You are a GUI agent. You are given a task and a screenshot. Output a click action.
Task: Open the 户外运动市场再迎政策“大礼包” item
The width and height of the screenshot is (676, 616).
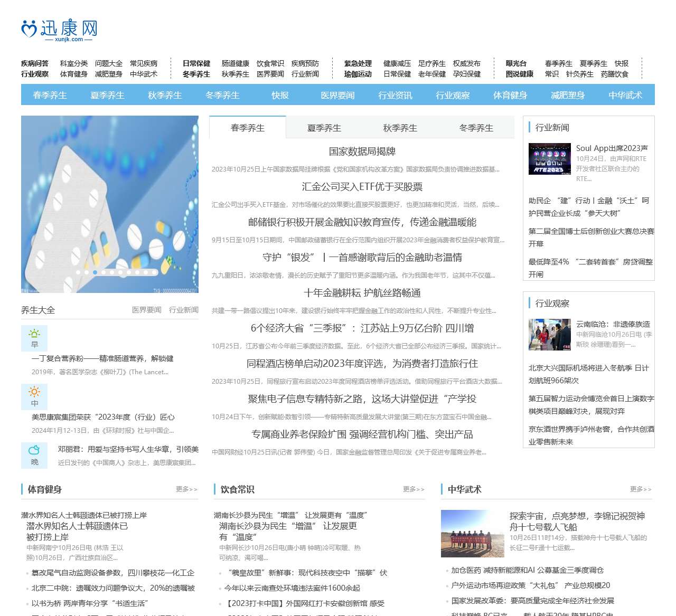click(531, 585)
